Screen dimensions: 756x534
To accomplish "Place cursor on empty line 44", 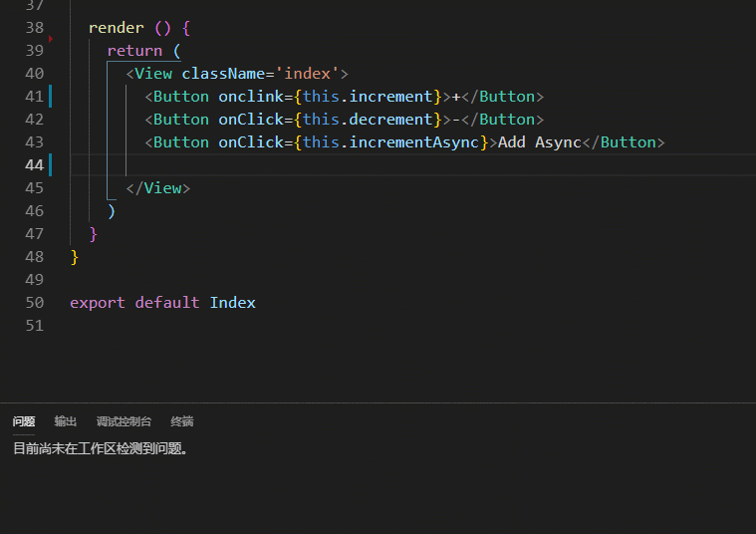I will [412, 165].
